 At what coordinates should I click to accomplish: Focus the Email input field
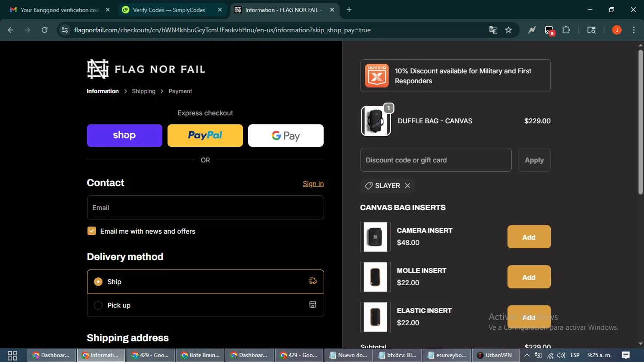click(x=205, y=208)
